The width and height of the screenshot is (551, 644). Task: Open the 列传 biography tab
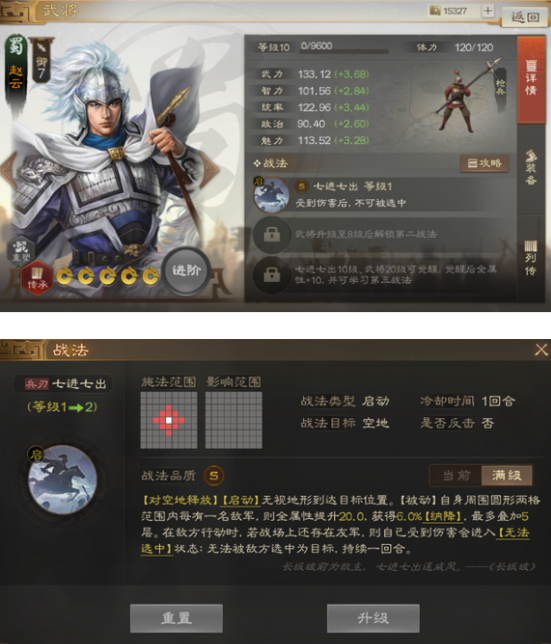[531, 258]
